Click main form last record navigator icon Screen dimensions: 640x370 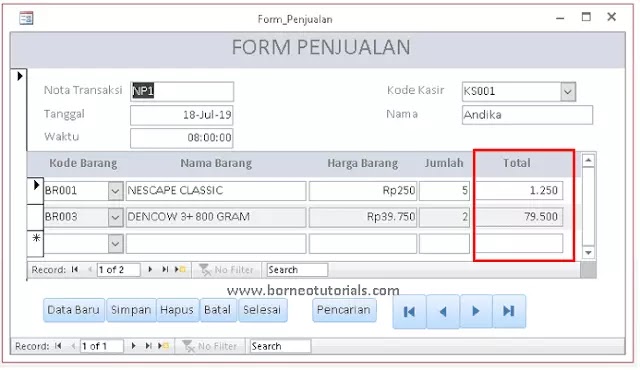coord(149,346)
